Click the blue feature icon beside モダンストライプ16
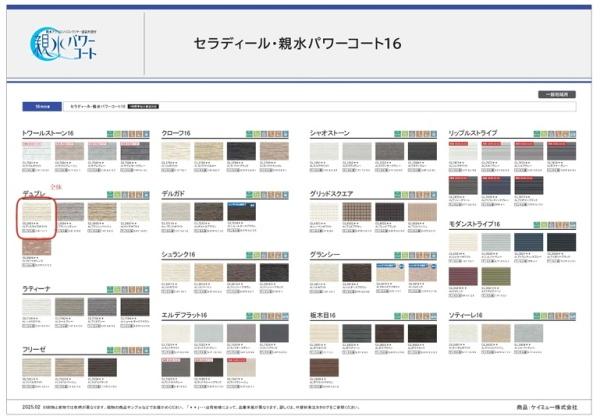This screenshot has height=420, width=600. (573, 225)
